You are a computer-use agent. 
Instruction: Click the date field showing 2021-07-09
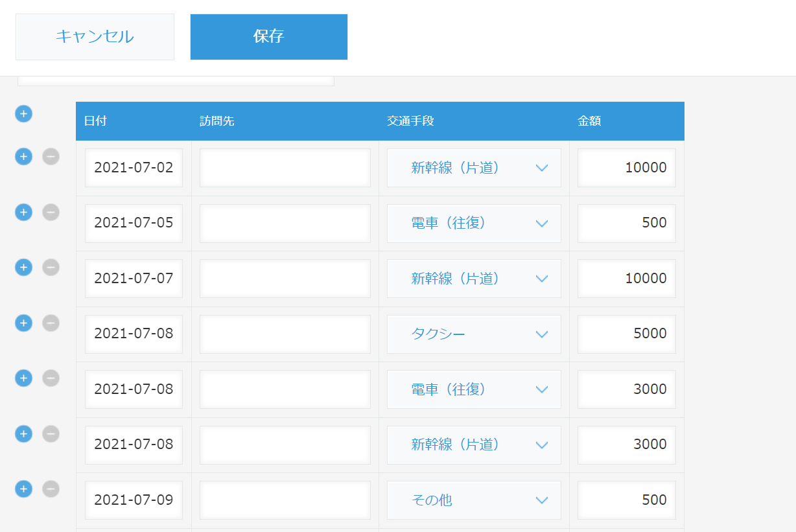point(134,500)
